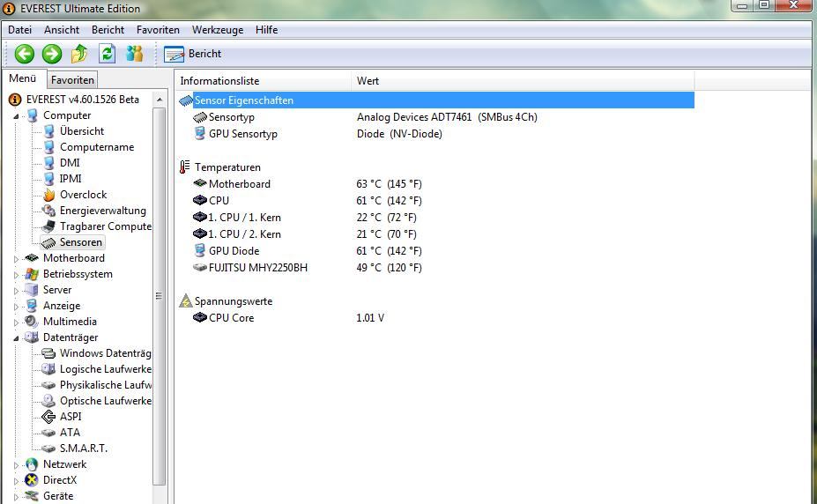Expand the Betriebssystem tree node
The width and height of the screenshot is (817, 504).
[x=16, y=274]
